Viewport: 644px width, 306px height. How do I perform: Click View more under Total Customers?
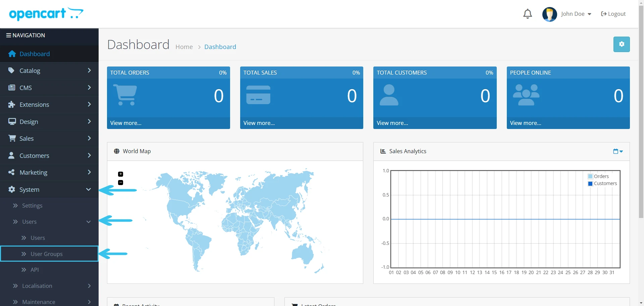pyautogui.click(x=392, y=123)
